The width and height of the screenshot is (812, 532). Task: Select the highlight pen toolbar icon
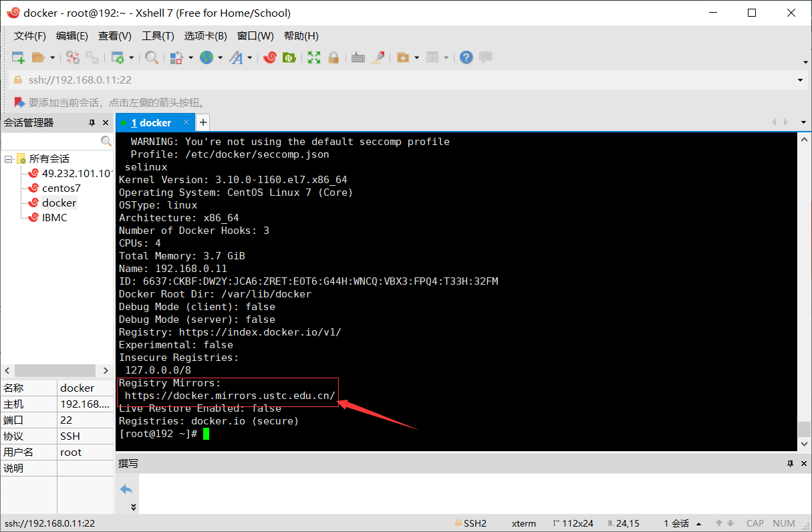pyautogui.click(x=378, y=57)
